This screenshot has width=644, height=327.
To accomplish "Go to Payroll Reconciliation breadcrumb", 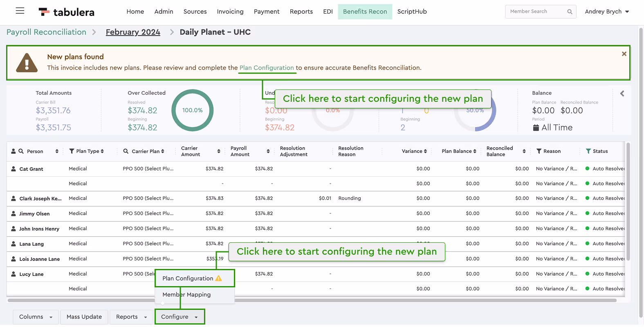I will tap(47, 32).
